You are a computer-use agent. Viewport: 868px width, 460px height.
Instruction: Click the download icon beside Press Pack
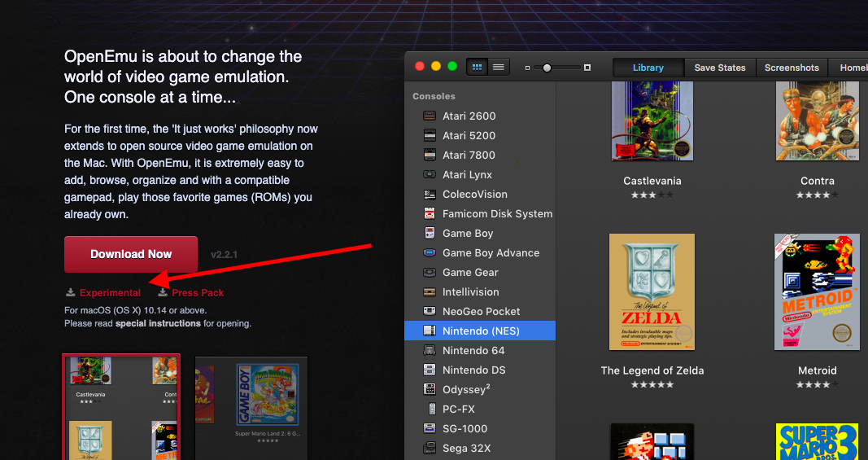163,292
